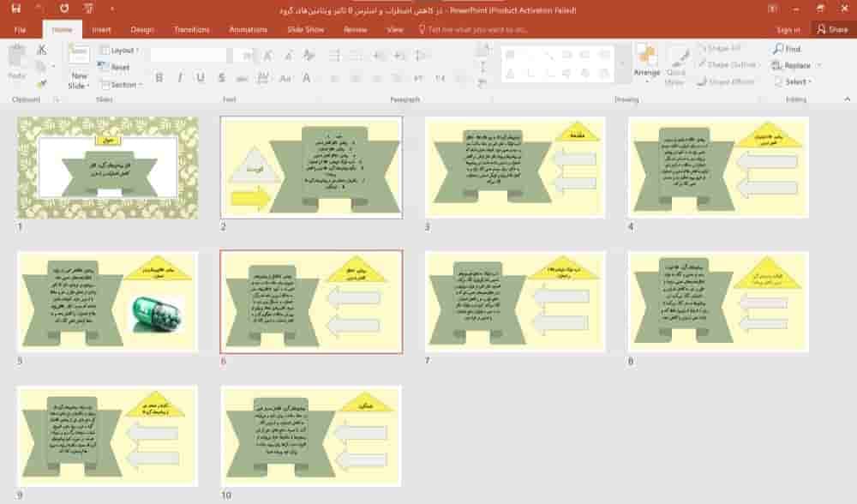Start slideshow from beginning via Quick Access icon
Image resolution: width=857 pixels, height=504 pixels.
tap(88, 9)
